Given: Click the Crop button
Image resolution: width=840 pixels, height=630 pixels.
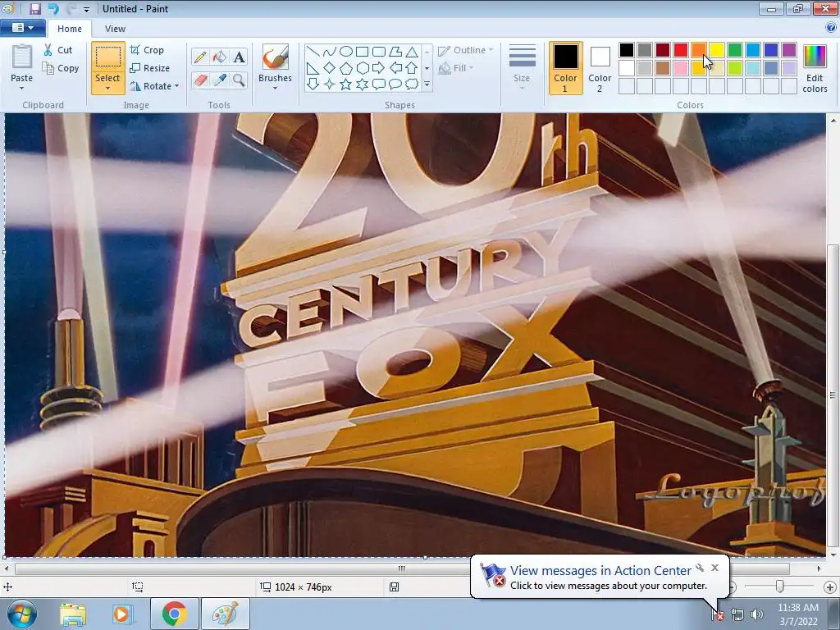Looking at the screenshot, I should pos(147,50).
